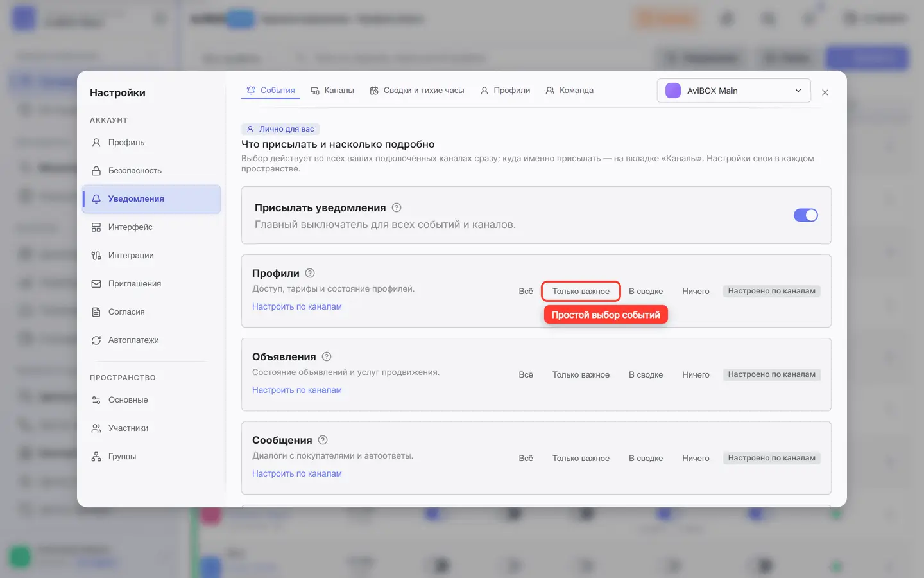Screen dimensions: 924x578
Task: Click help icon next to Объявления heading
Action: [x=327, y=356]
